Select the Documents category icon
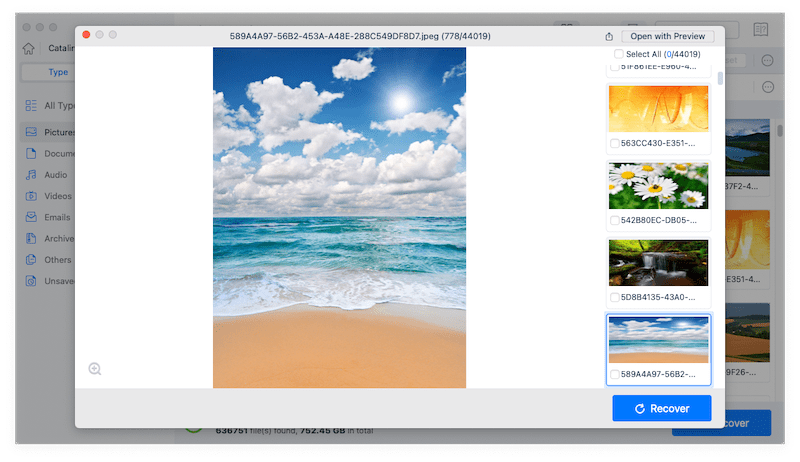 pyautogui.click(x=31, y=153)
